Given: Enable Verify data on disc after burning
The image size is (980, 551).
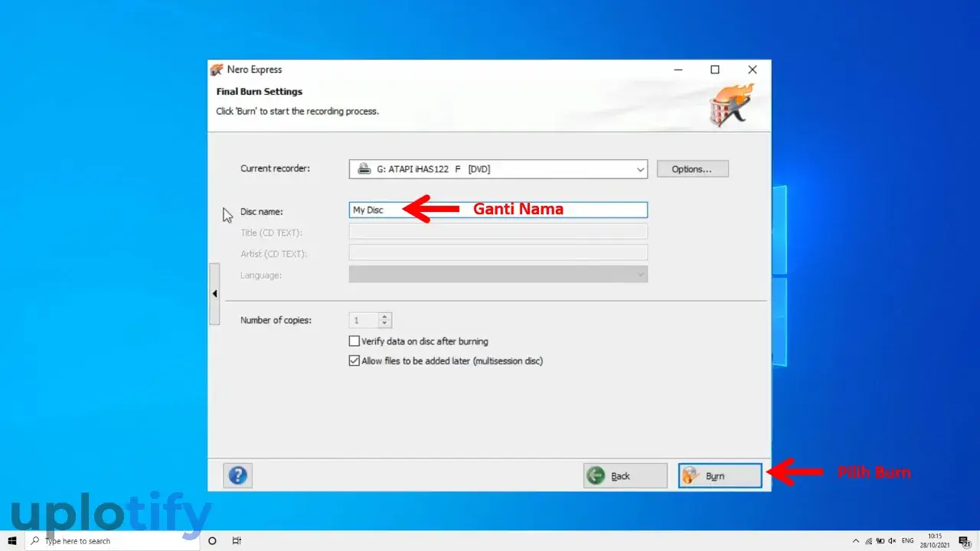Looking at the screenshot, I should click(x=354, y=341).
